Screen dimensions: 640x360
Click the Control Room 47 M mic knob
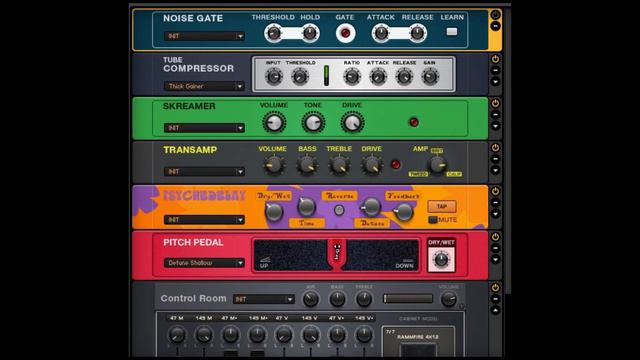point(177,335)
